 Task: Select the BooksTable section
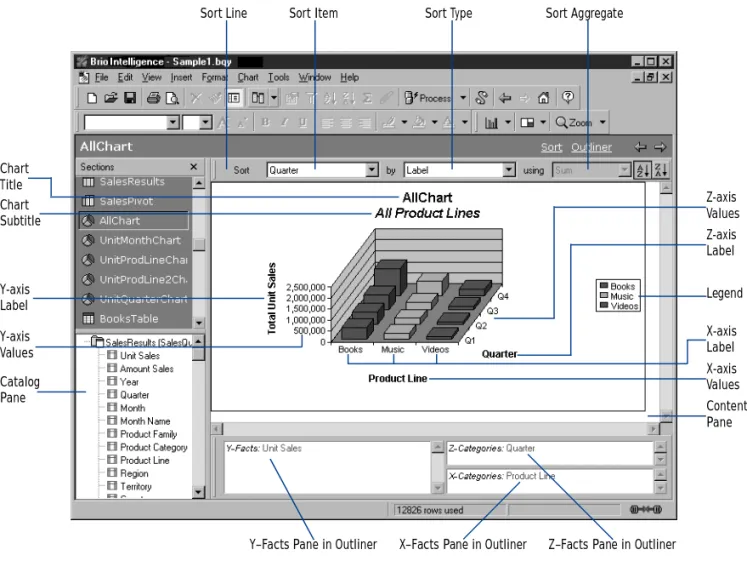click(129, 319)
